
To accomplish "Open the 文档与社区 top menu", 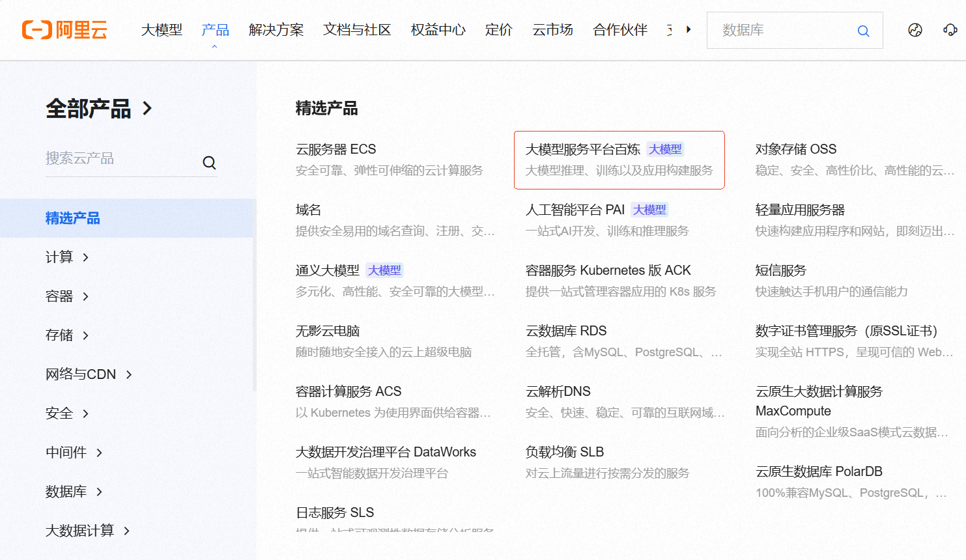I will coord(357,30).
